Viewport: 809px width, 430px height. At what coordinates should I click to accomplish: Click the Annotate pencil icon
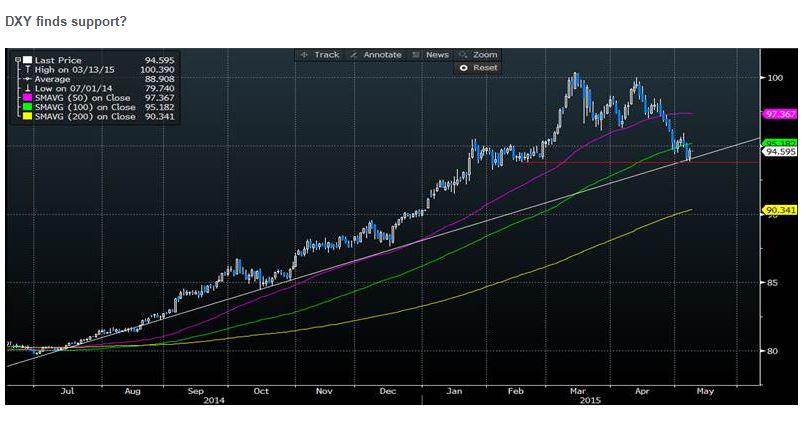(x=353, y=55)
